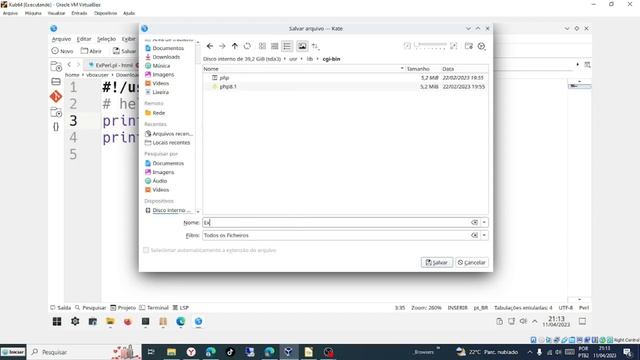Adjust the icon zoom slider
Viewport: 640px width, 360px height.
431,46
